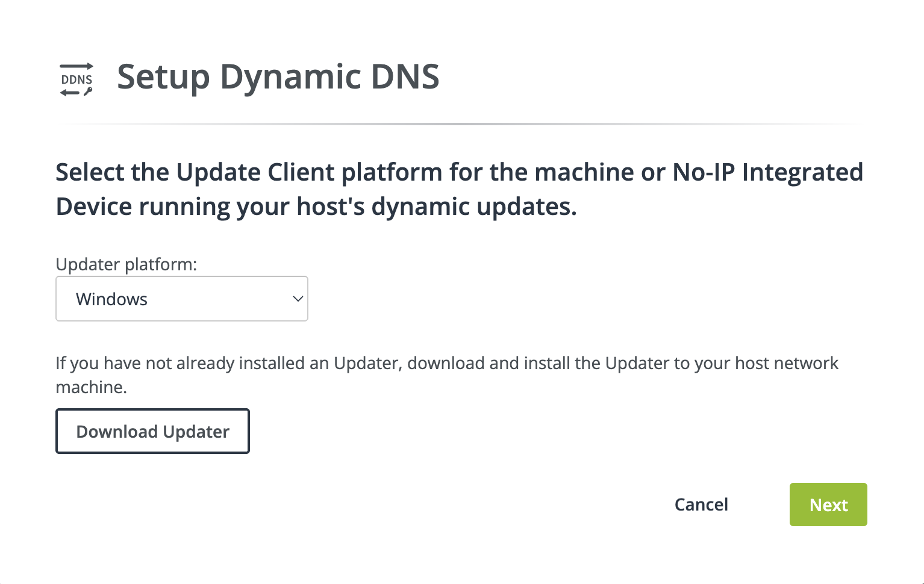Click the word Windows in the dropdown
Screen dimensions: 924x584
[x=112, y=299]
